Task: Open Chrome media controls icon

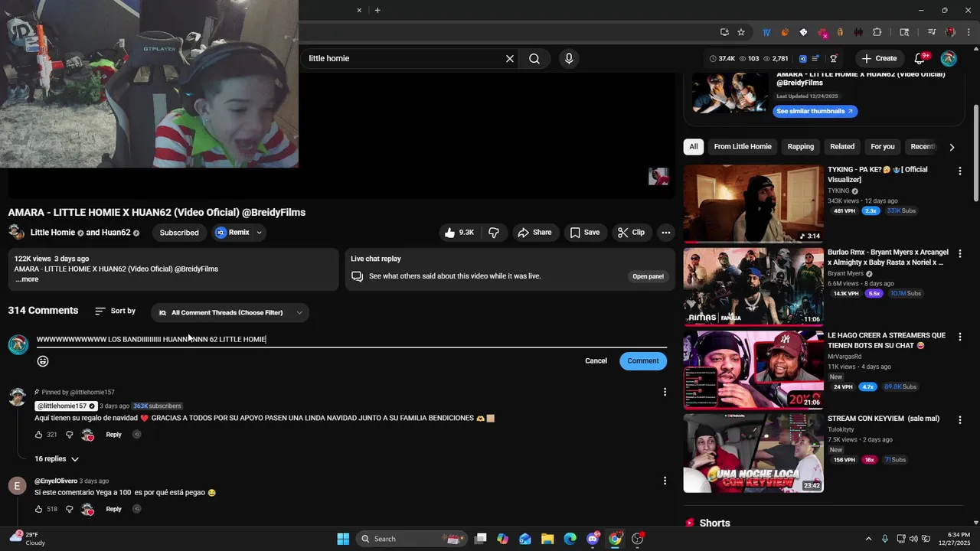Action: click(x=932, y=32)
